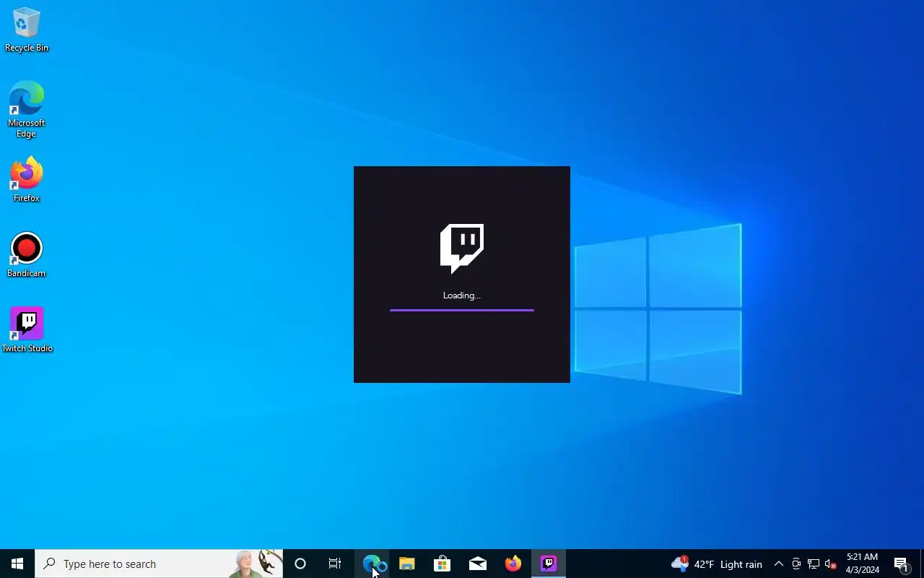The image size is (924, 578).
Task: Select the Firefox desktop shortcut
Action: (27, 180)
